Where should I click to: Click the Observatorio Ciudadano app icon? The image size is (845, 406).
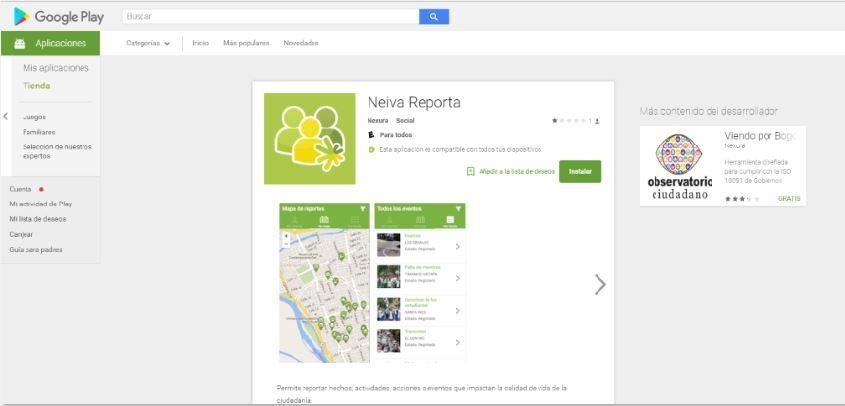[x=679, y=166]
